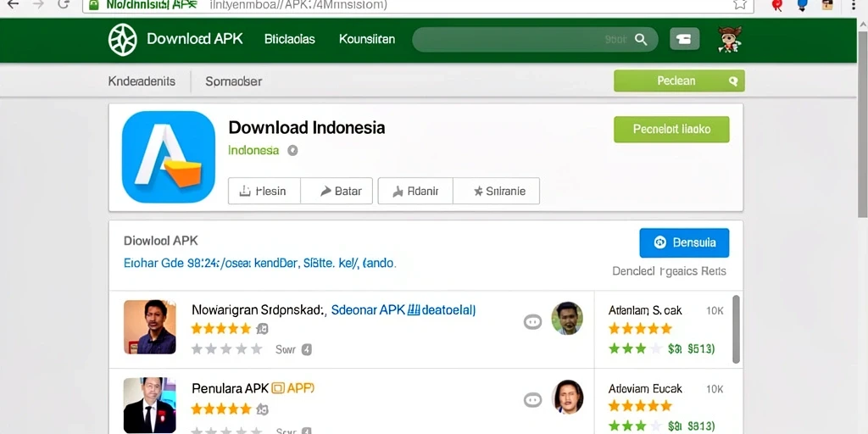Screen dimensions: 868x434
Task: Switch to the Spmaclser tab
Action: point(234,81)
